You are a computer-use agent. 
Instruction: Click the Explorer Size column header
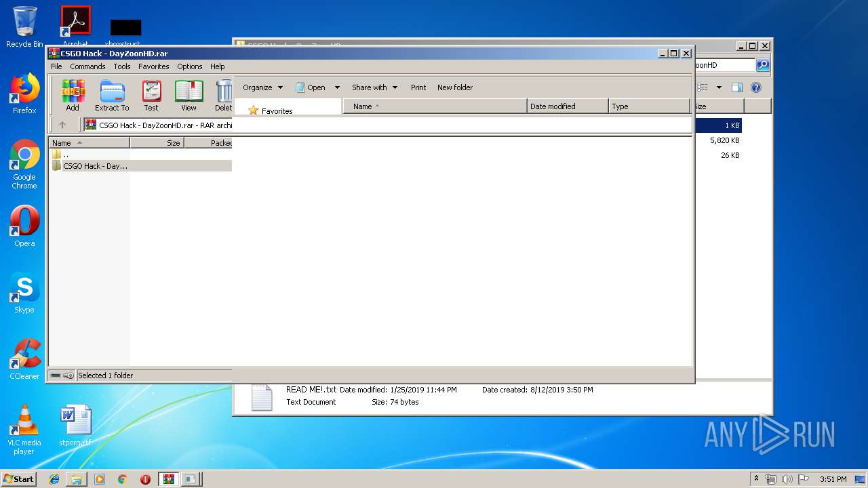(x=719, y=106)
